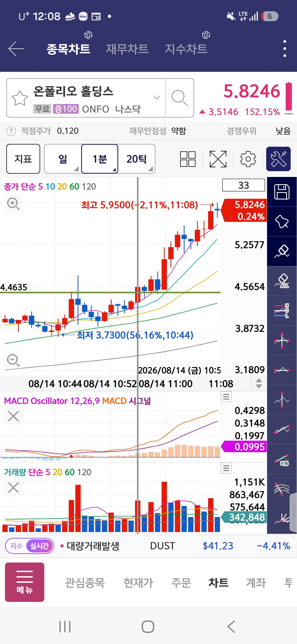Adjust chart scale up/down stepper arrows
The width and height of the screenshot is (297, 644).
259,383
